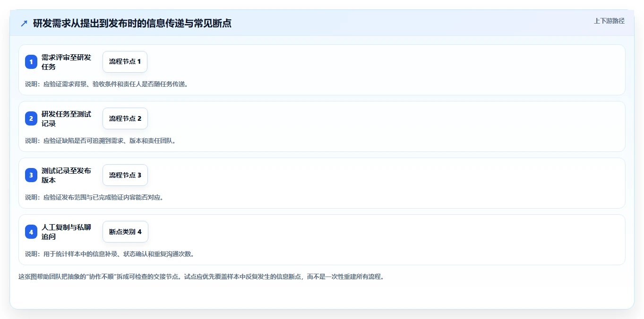Select the 人工复制与私聊追问 heading

[66, 232]
